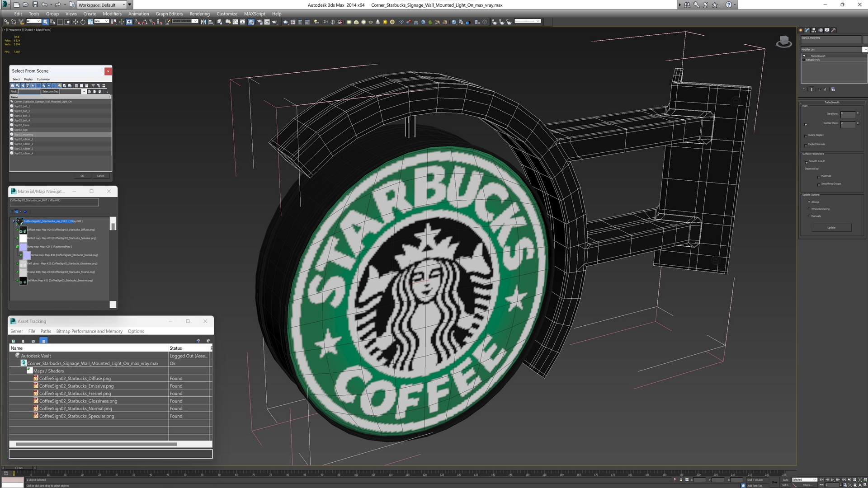The width and height of the screenshot is (868, 488).
Task: Click the Mirror tool icon
Action: 203,22
